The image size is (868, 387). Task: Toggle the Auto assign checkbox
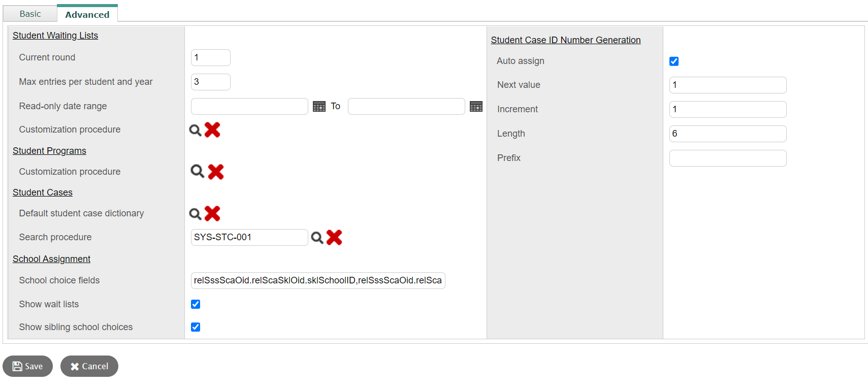click(674, 61)
